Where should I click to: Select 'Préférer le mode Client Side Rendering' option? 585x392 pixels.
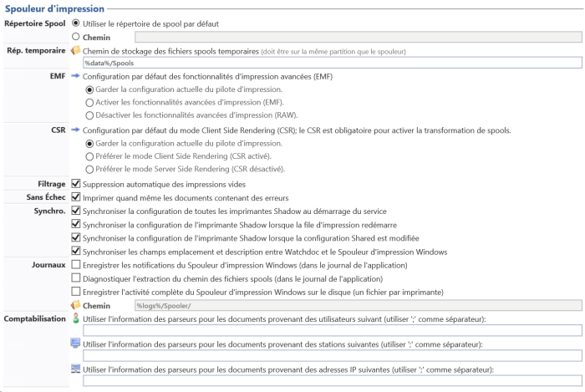[x=90, y=156]
